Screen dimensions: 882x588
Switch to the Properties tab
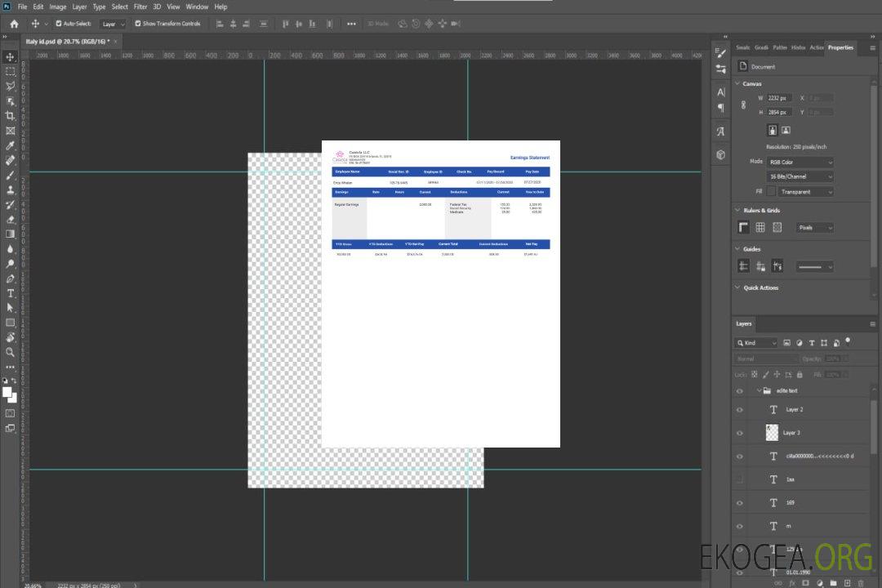(840, 48)
